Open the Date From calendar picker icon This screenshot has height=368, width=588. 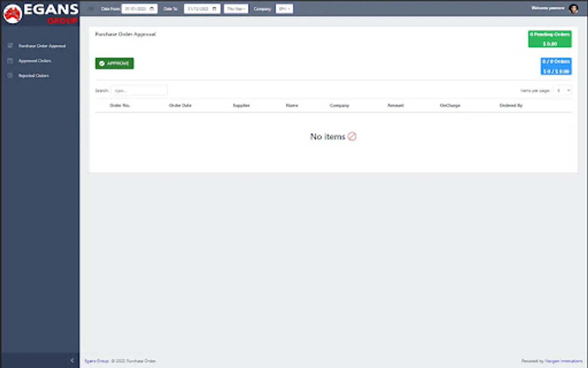click(152, 9)
